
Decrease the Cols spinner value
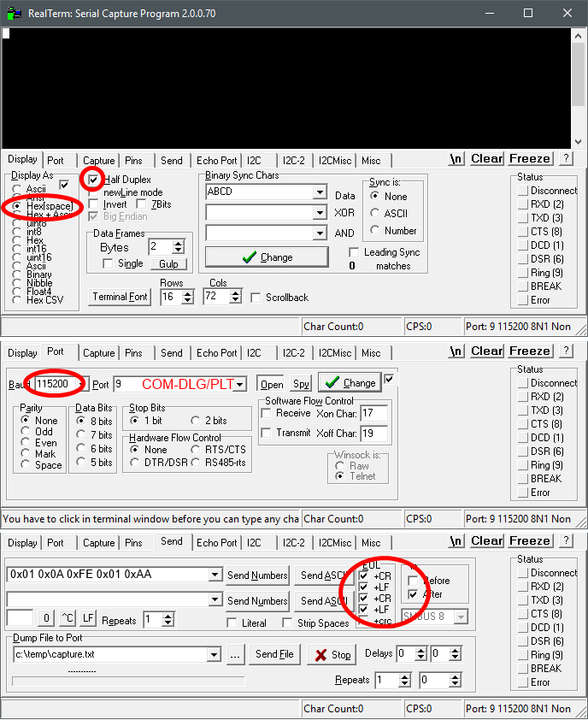pos(236,301)
